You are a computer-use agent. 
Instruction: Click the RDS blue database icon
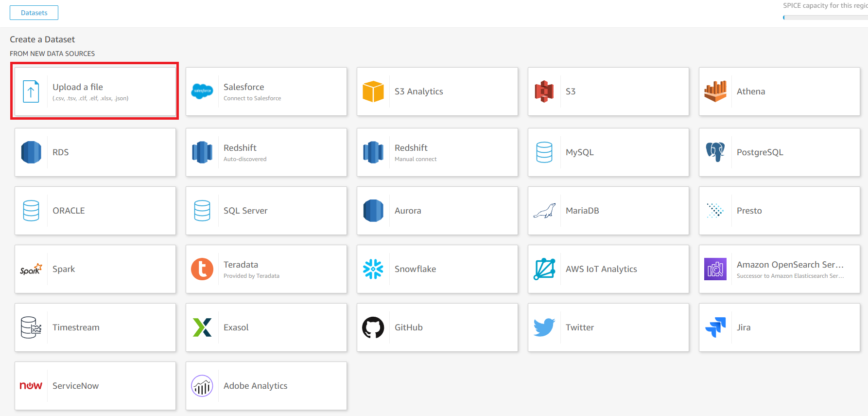pyautogui.click(x=31, y=152)
